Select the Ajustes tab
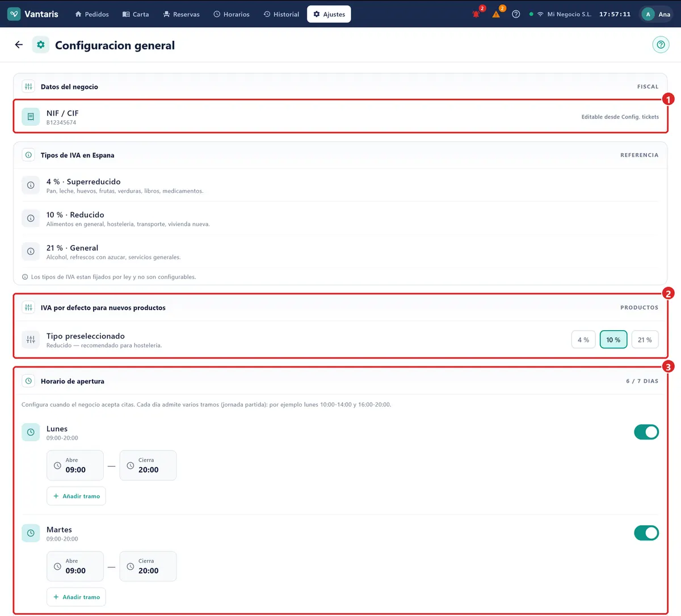Viewport: 681px width, 616px height. coord(329,14)
